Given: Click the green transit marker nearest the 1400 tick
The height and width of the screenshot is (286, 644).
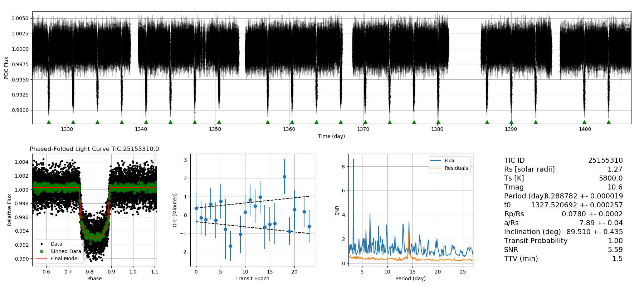Looking at the screenshot, I should tap(584, 122).
